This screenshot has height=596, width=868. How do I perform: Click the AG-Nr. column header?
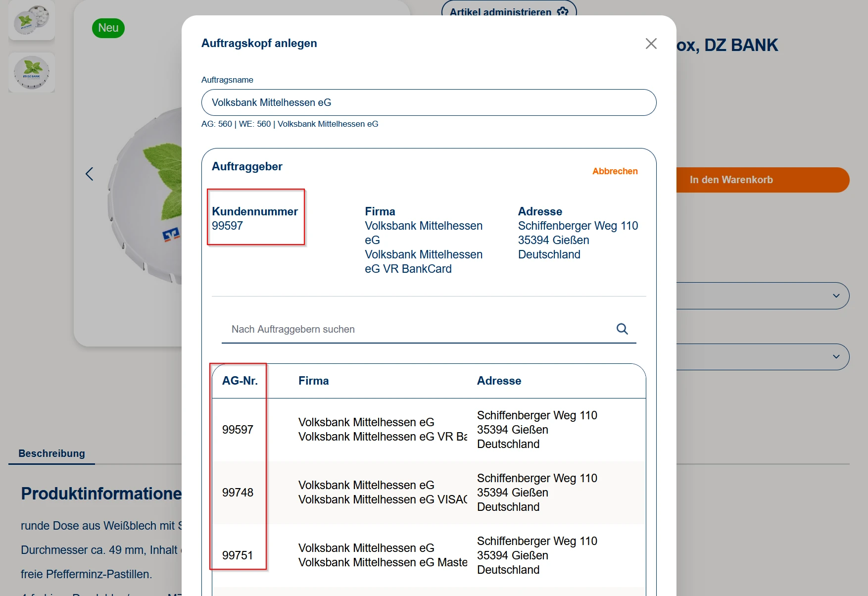[x=240, y=381]
